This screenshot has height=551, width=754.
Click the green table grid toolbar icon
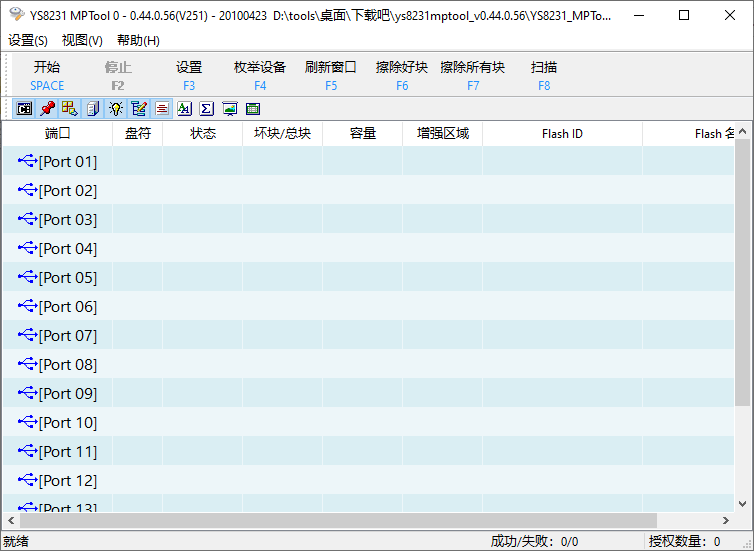pyautogui.click(x=253, y=109)
